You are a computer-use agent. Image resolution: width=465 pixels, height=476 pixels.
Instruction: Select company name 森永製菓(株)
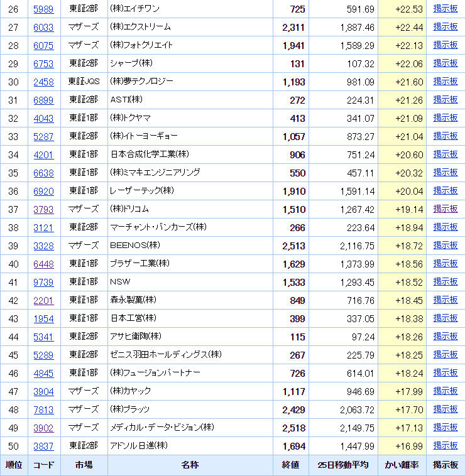click(133, 300)
